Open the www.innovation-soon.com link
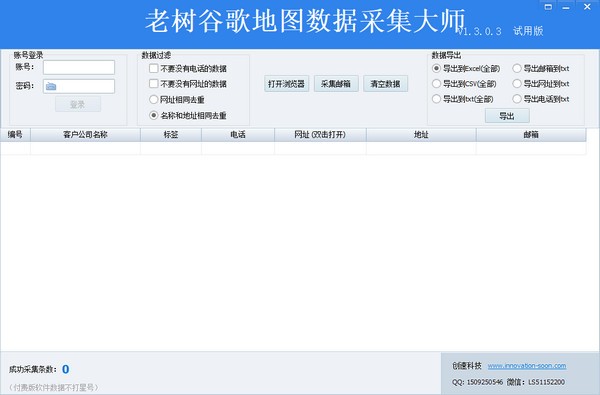600x395 pixels. (527, 366)
